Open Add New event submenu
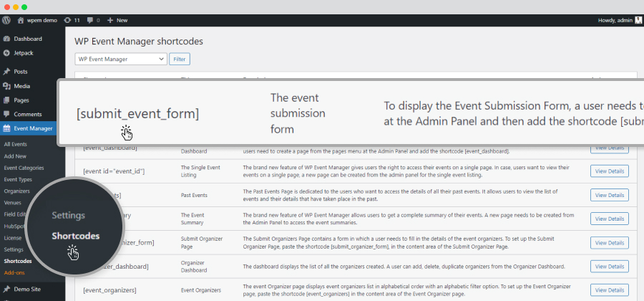Screen dimensions: 644x301 pos(15,156)
